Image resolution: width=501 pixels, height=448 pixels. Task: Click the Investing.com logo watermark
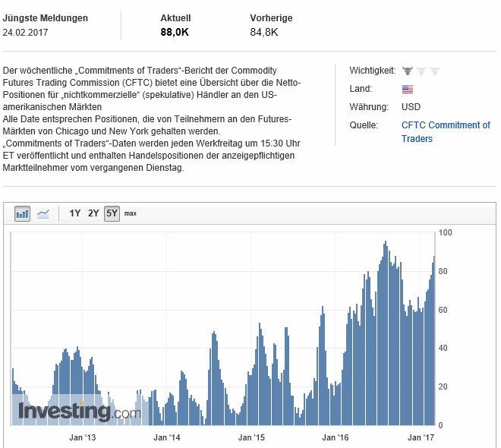point(80,412)
